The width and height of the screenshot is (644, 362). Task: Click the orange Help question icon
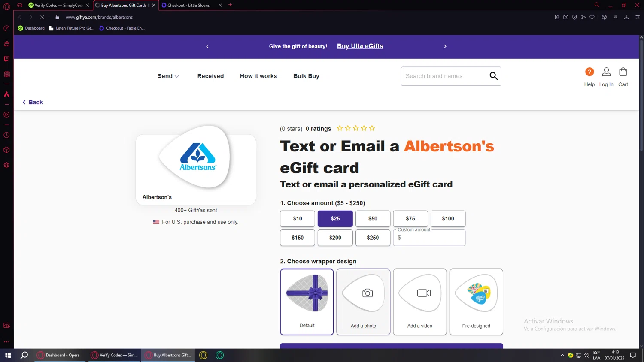click(589, 72)
